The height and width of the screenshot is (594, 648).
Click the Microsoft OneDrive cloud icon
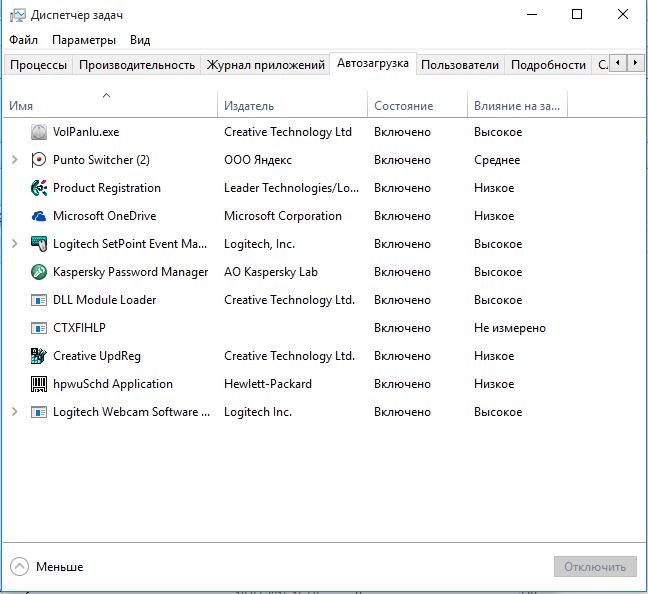[x=39, y=216]
